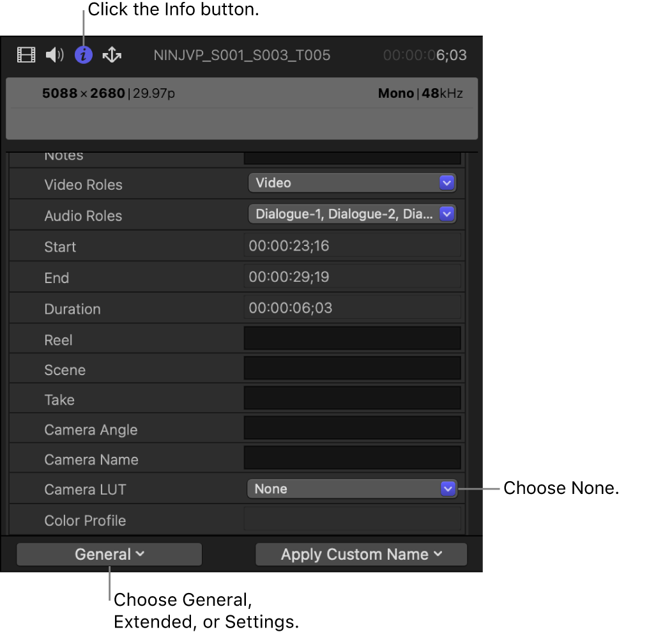Click inside the Reel field

(x=352, y=337)
